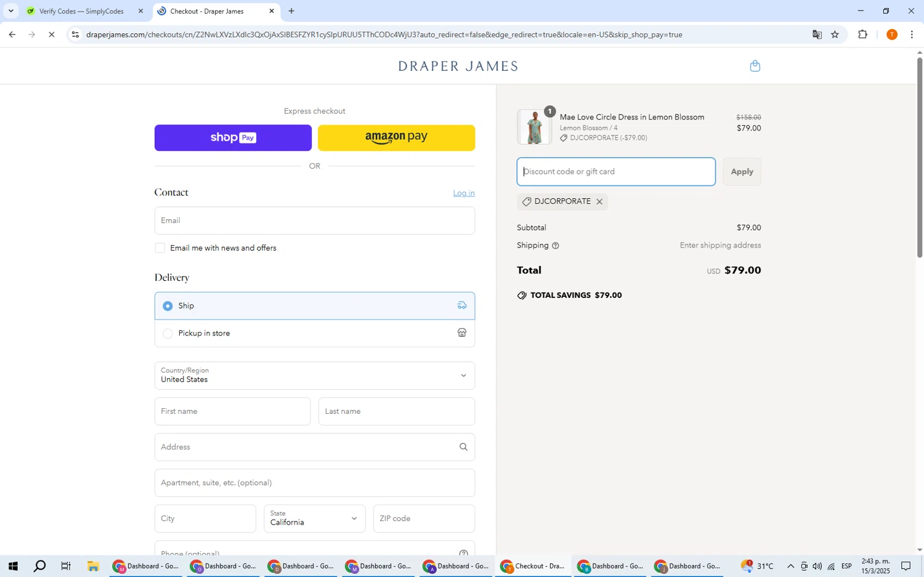This screenshot has width=924, height=577.
Task: Open the 31°C weather widget in taskbar
Action: [756, 567]
